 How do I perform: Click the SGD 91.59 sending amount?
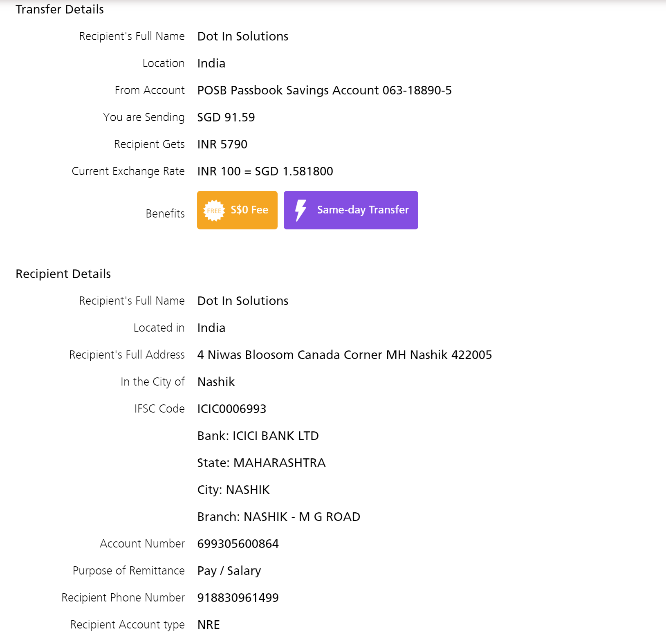[226, 117]
